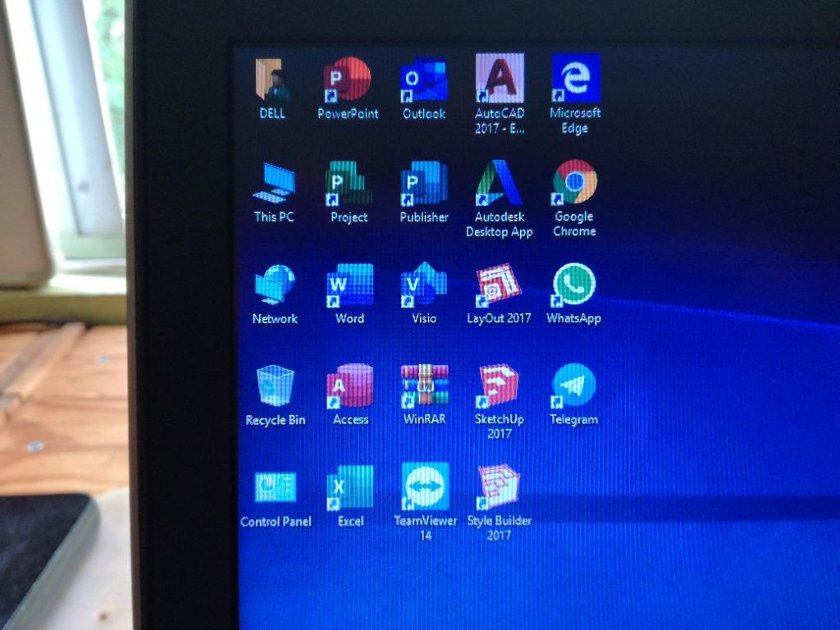This screenshot has height=630, width=840.
Task: Click the TeamViewer 14 shortcut
Action: coord(425,486)
